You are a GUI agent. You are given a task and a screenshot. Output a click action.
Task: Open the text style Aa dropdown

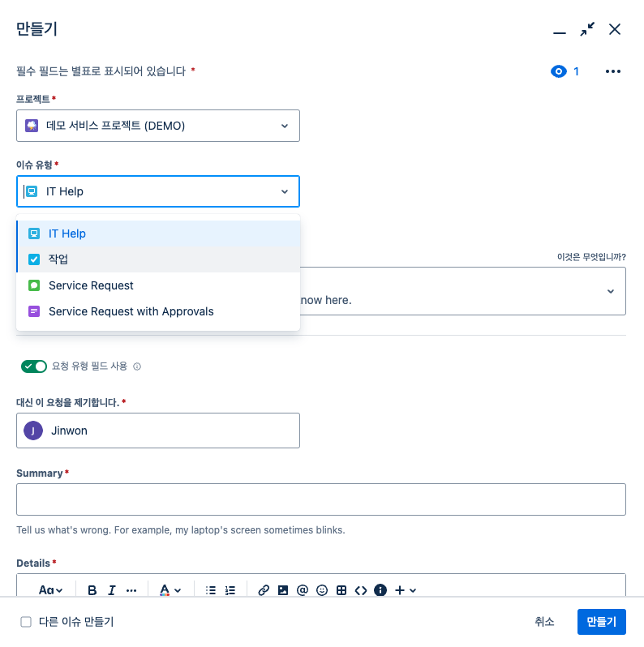pos(51,590)
